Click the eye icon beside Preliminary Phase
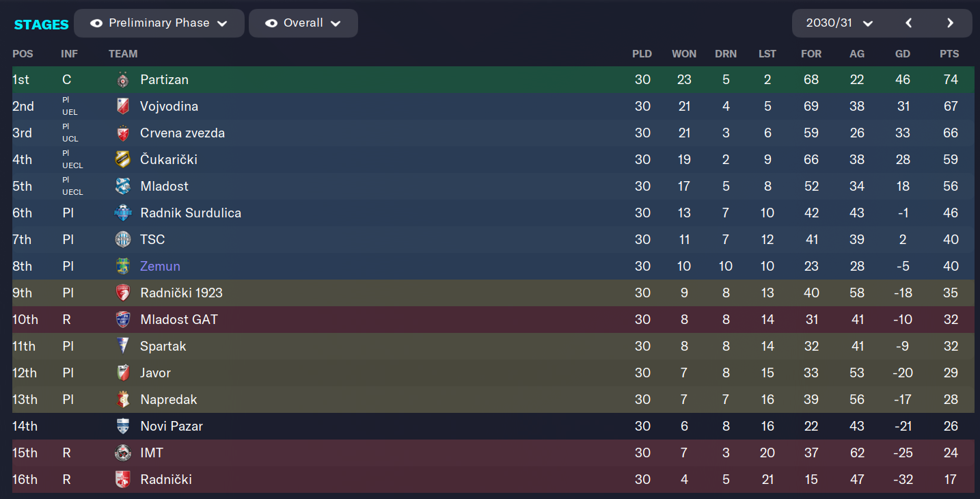 click(x=96, y=23)
